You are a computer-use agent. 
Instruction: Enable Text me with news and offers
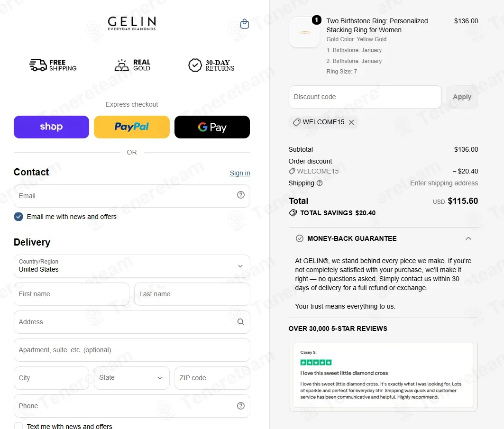[x=18, y=426]
